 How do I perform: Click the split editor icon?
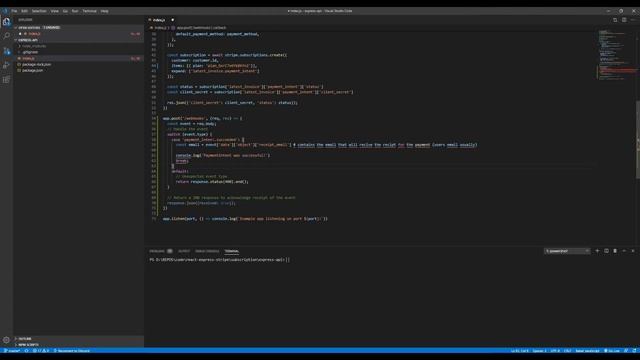(624, 20)
